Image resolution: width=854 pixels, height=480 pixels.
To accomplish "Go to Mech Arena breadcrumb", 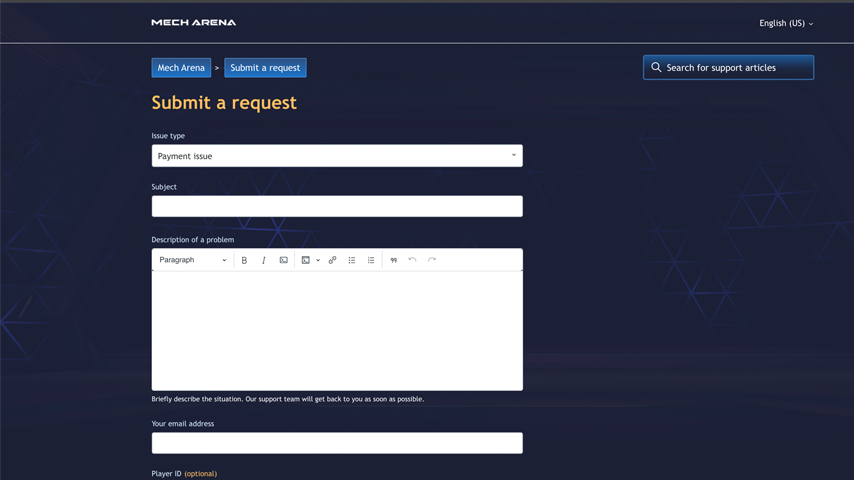I will coord(181,68).
